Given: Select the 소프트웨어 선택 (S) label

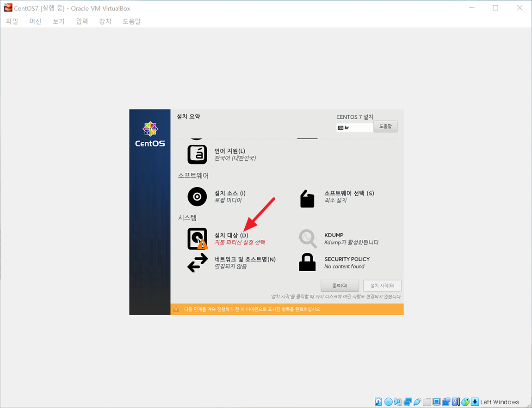Looking at the screenshot, I should coord(349,193).
